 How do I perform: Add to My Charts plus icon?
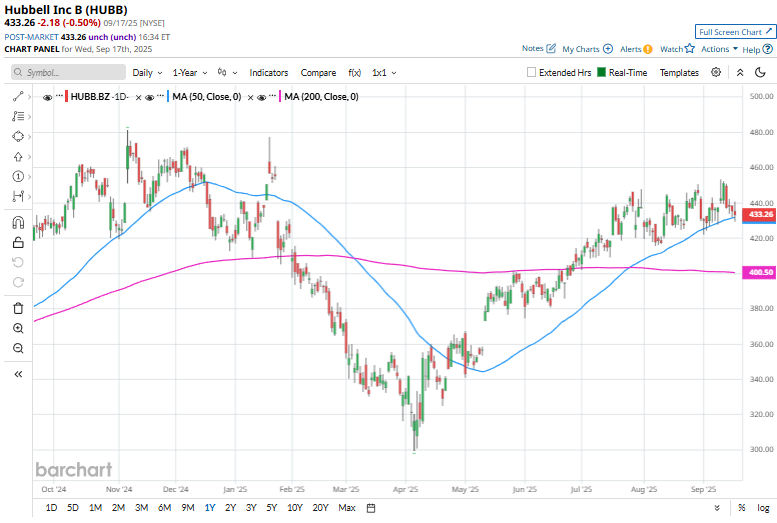608,49
